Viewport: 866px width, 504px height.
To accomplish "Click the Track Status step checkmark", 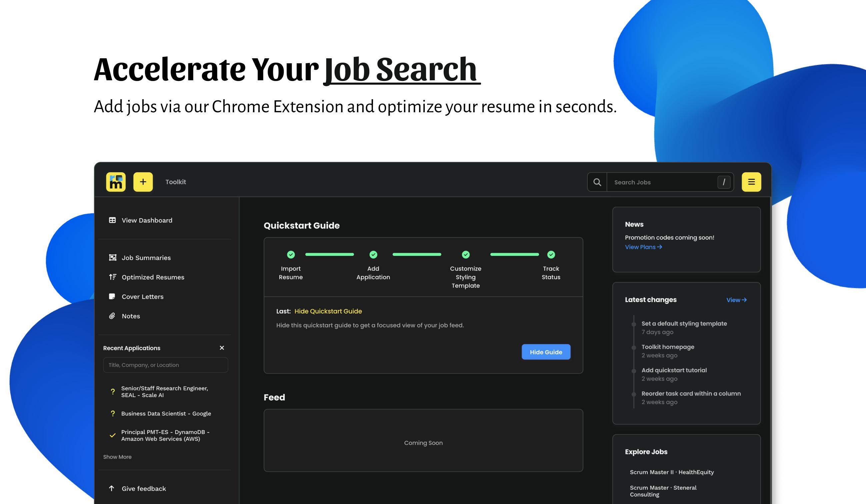I will tap(551, 254).
